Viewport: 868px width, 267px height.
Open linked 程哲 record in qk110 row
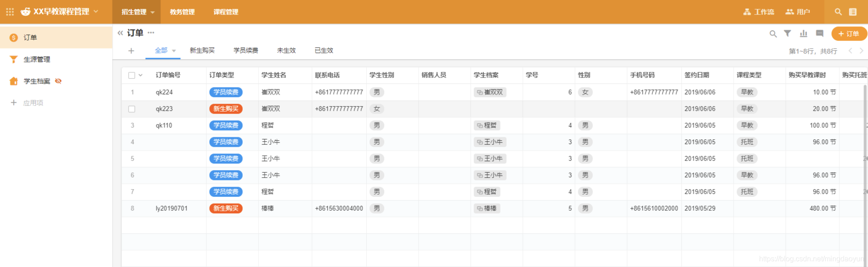click(x=487, y=125)
